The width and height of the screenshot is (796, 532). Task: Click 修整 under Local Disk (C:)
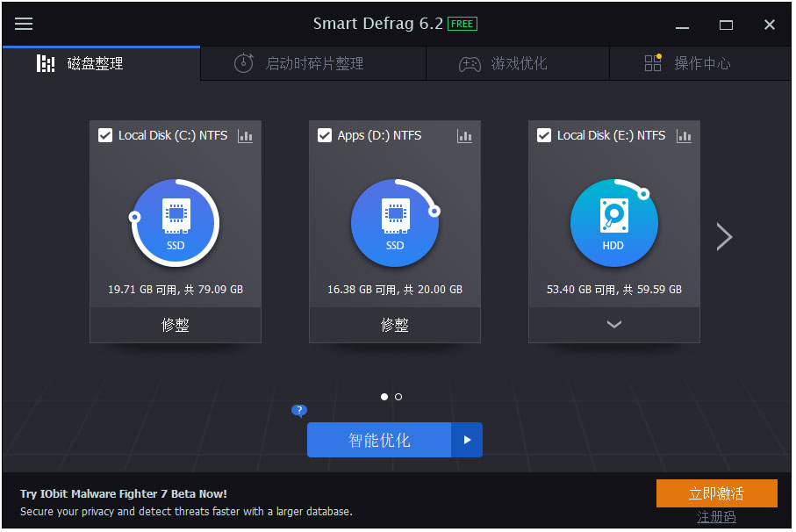[x=176, y=325]
